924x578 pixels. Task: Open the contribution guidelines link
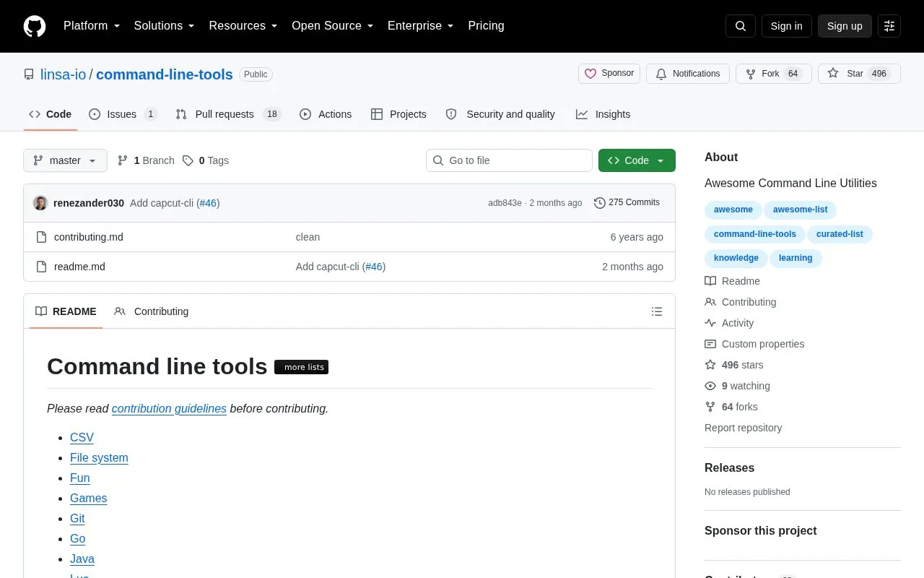coord(169,408)
